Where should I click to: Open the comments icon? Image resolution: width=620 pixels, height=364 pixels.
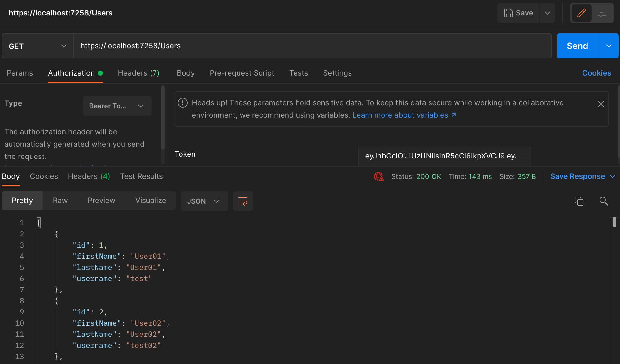[602, 13]
